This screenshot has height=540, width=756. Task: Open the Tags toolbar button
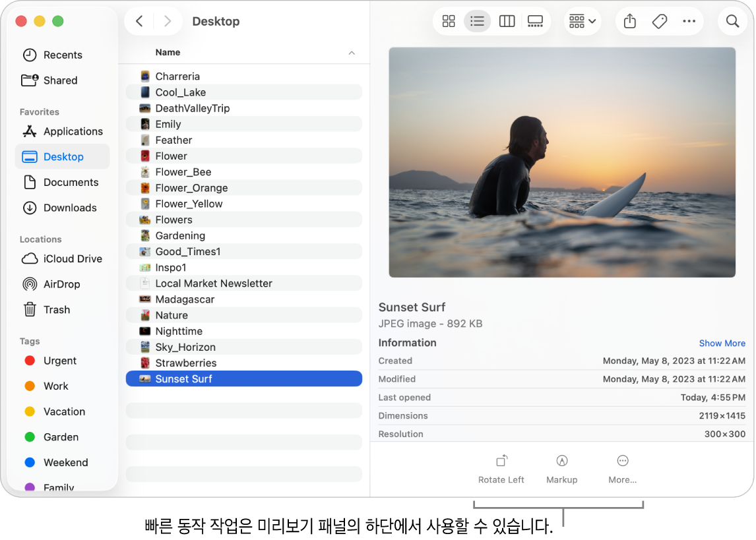(659, 22)
